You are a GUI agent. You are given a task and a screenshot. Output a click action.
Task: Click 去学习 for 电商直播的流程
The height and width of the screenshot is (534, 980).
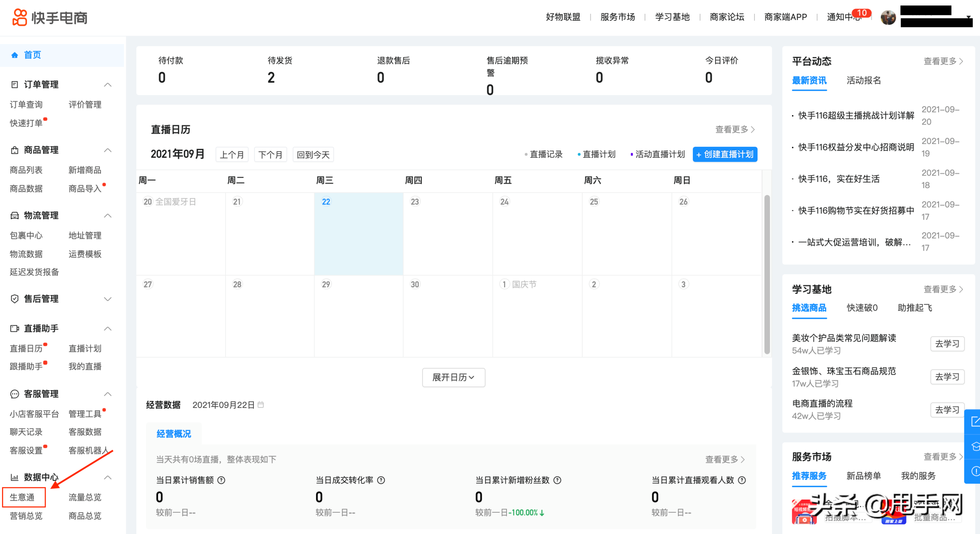(x=947, y=410)
